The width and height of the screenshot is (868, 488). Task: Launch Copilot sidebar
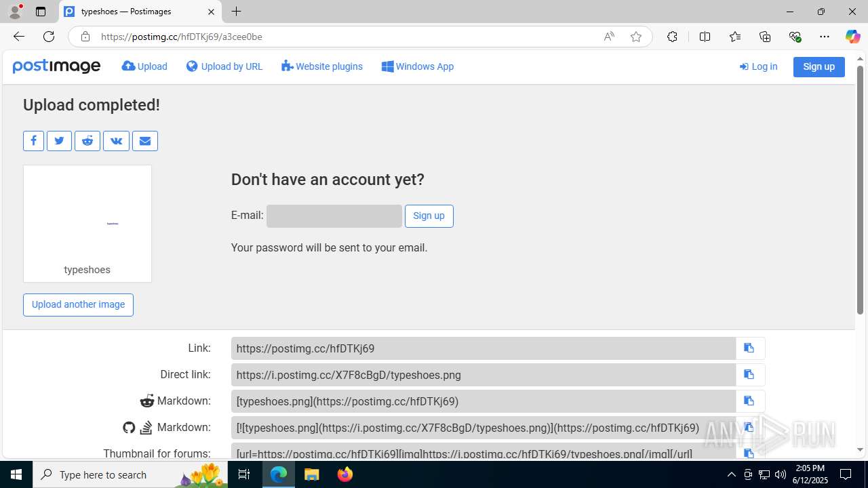pyautogui.click(x=852, y=37)
